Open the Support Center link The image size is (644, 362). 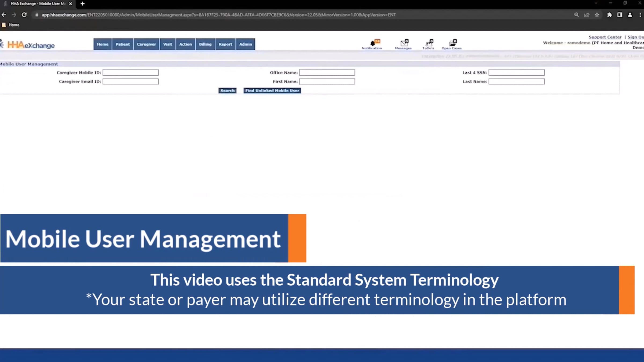tap(605, 37)
